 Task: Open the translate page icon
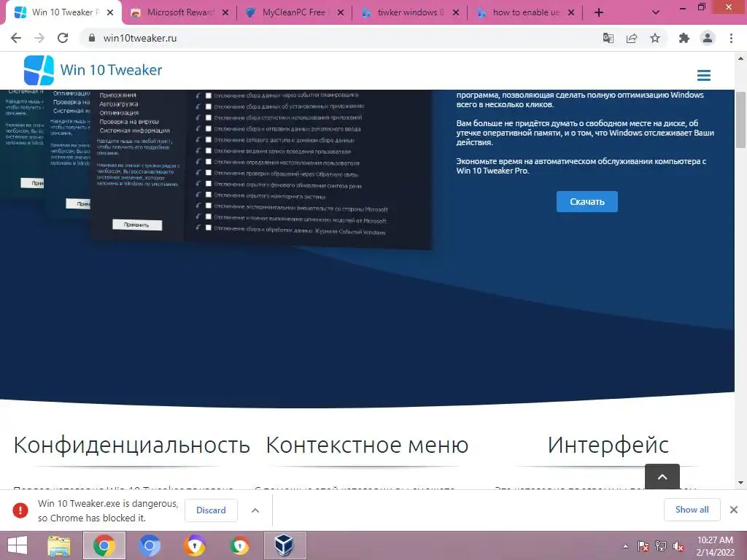[x=608, y=38]
